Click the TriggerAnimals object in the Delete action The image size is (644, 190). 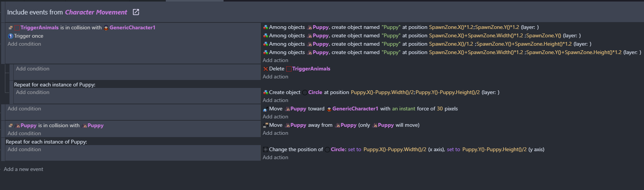311,69
